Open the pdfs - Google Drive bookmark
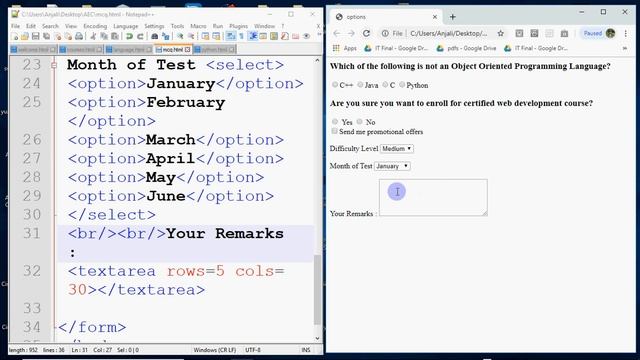Viewport: 640px width, 360px height. click(466, 48)
